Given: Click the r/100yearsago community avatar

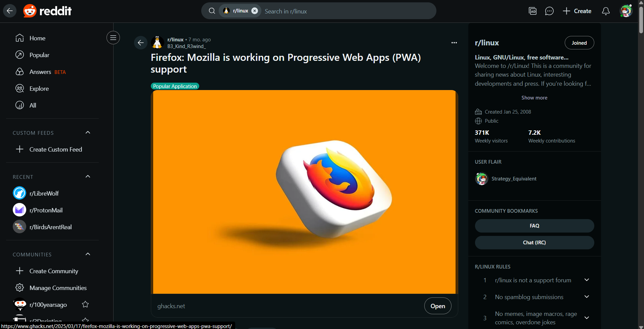Looking at the screenshot, I should 20,304.
